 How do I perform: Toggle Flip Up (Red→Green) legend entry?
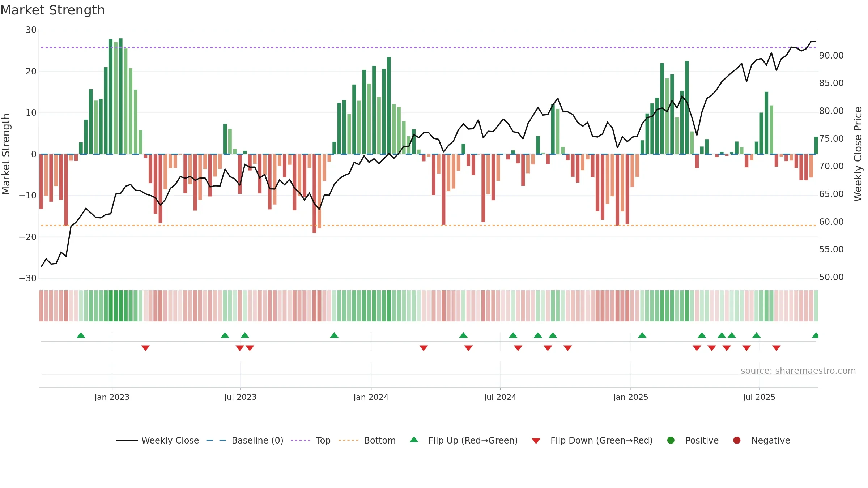[x=463, y=440]
